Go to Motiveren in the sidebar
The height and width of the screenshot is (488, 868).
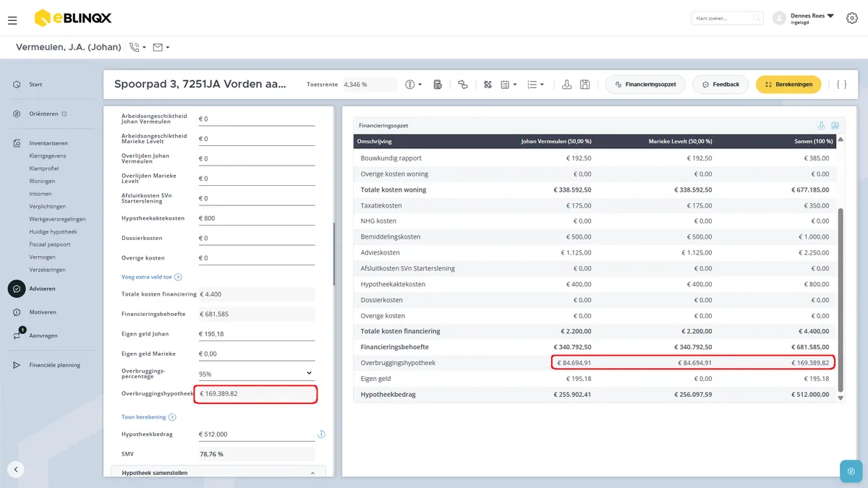click(43, 312)
